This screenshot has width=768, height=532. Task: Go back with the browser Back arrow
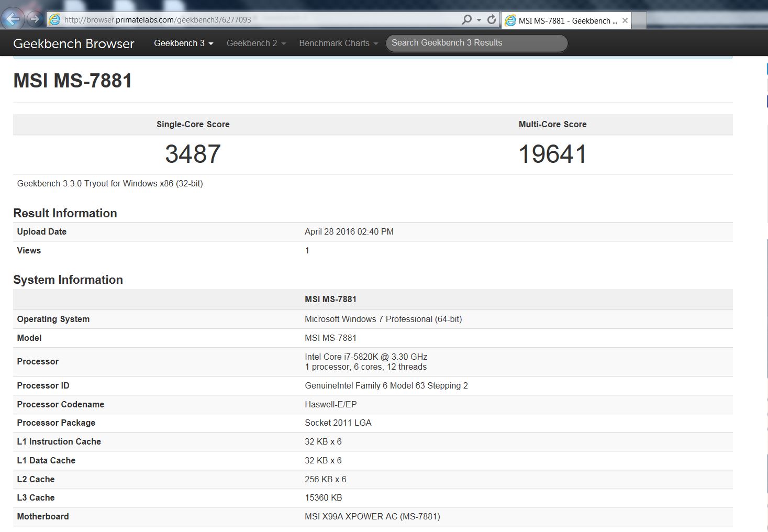13,19
